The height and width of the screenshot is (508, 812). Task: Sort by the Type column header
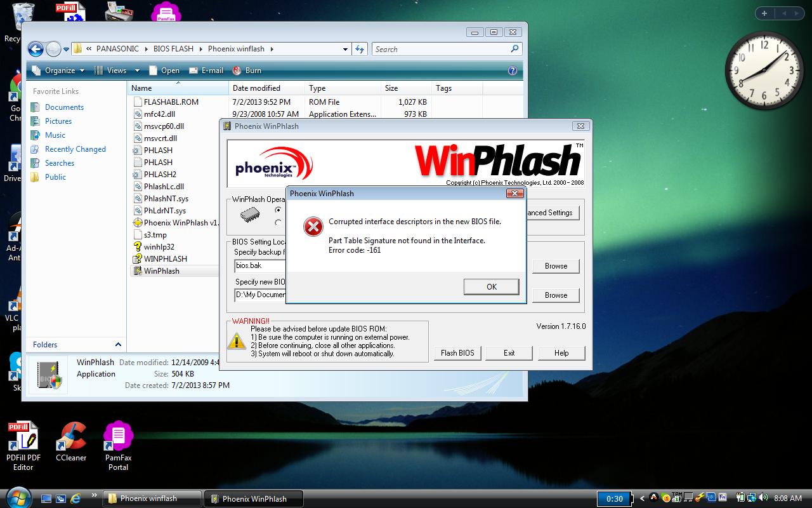[343, 88]
